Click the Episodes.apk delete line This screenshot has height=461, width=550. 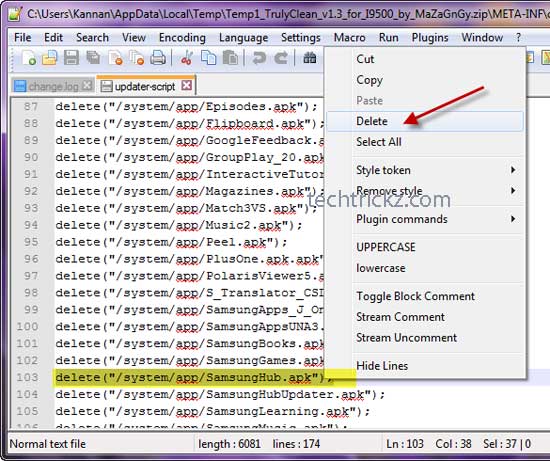click(x=186, y=106)
